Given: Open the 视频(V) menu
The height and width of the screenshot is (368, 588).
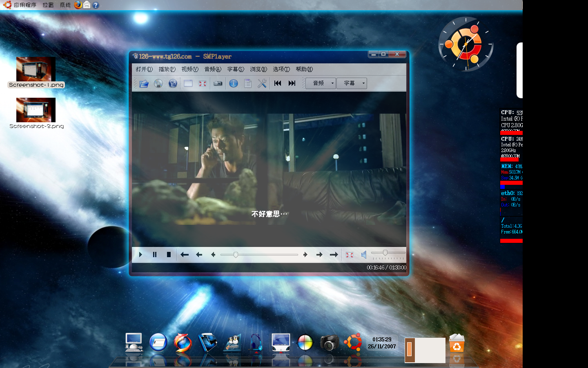Looking at the screenshot, I should 190,69.
